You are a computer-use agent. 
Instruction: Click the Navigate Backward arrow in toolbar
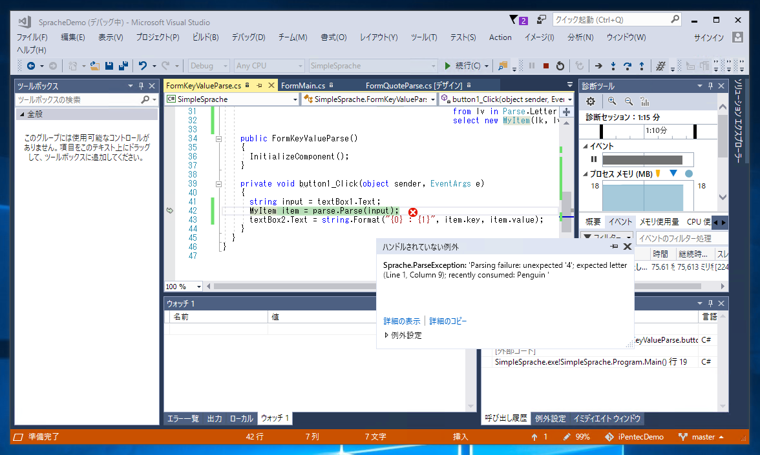tap(31, 66)
